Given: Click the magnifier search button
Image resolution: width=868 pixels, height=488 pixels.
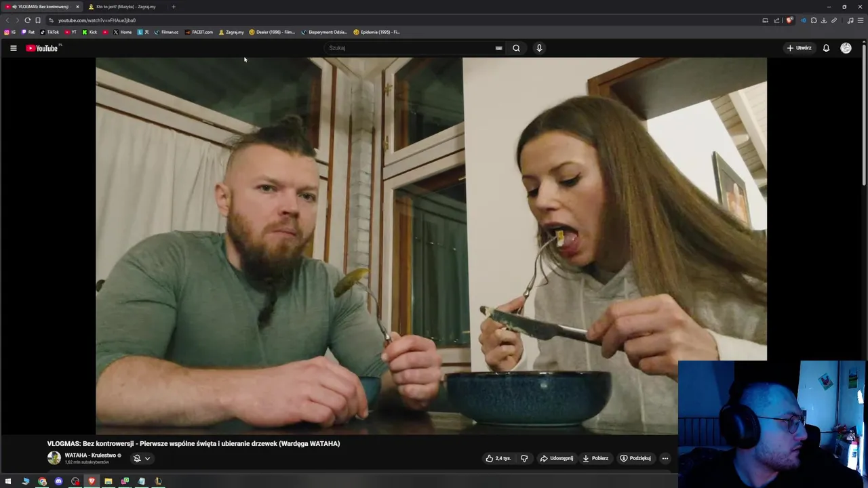Looking at the screenshot, I should pos(516,48).
